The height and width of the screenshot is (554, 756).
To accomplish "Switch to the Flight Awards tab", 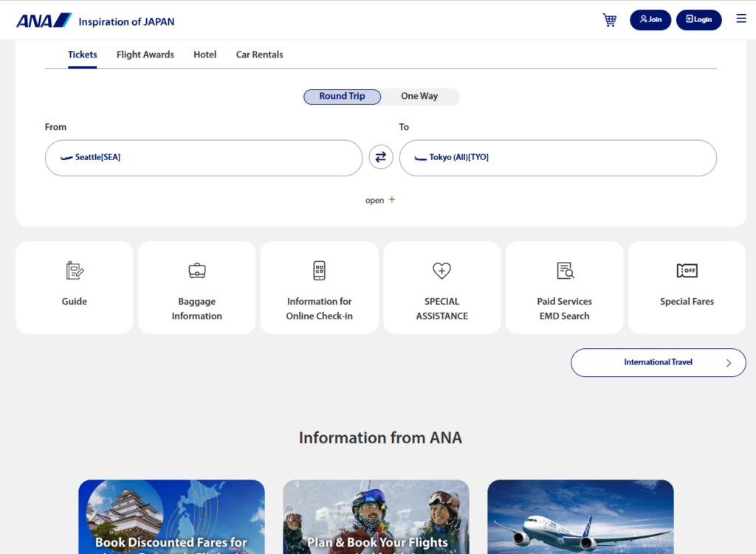I will 145,55.
